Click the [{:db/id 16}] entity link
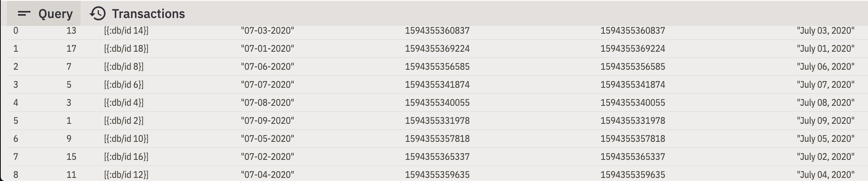The width and height of the screenshot is (868, 181). [x=126, y=157]
